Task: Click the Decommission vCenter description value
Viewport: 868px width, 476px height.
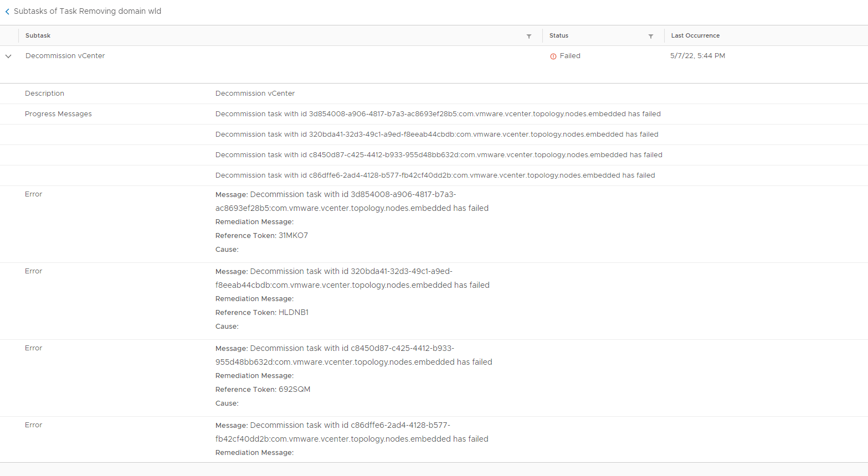Action: (255, 94)
